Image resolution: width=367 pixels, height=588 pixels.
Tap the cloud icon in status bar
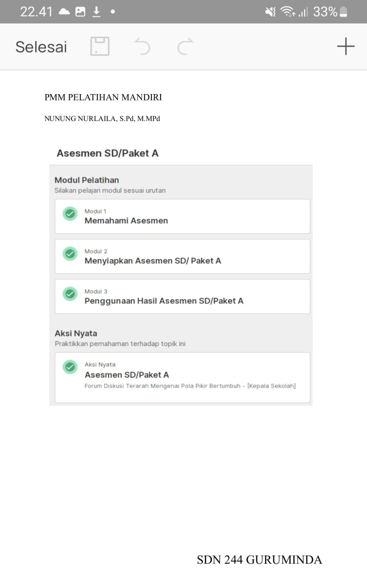(x=64, y=12)
